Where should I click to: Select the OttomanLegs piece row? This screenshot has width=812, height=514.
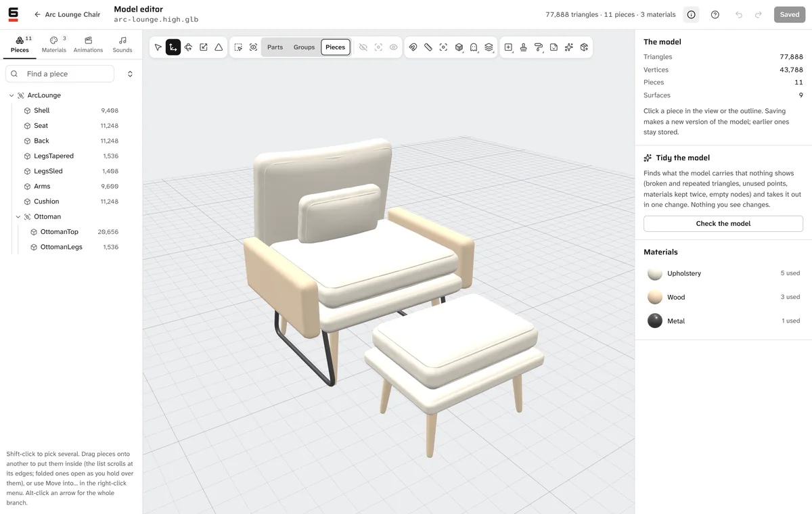[x=74, y=247]
